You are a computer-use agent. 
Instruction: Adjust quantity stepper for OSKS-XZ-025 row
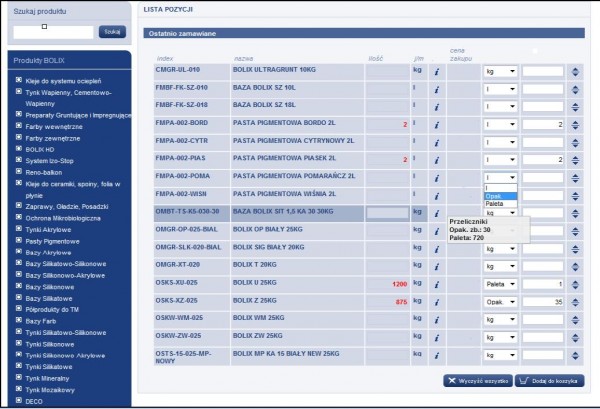(x=575, y=302)
